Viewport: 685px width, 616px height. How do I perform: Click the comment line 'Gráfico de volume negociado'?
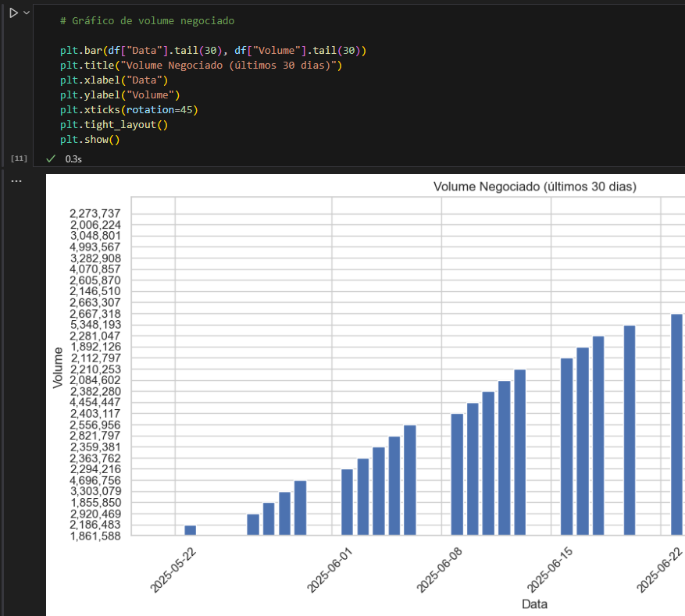coord(147,20)
